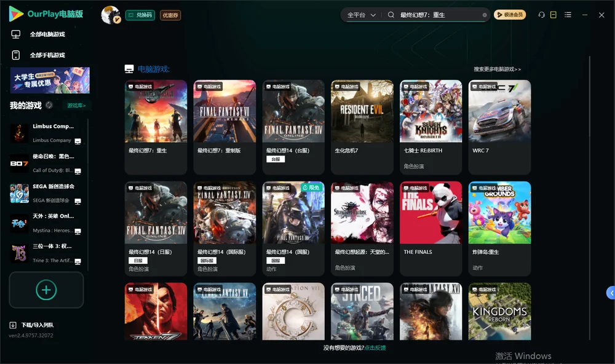Open the Final Fantasy XVI game card
615x364 pixels.
(x=430, y=312)
